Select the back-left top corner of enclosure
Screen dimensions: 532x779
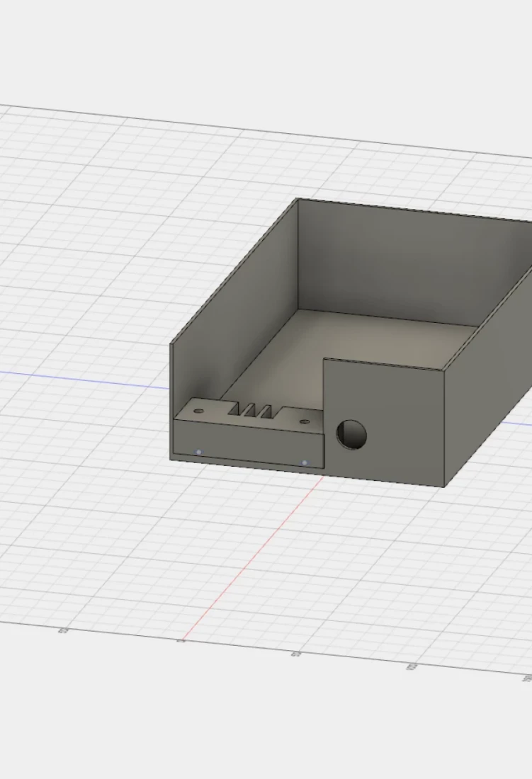(298, 199)
